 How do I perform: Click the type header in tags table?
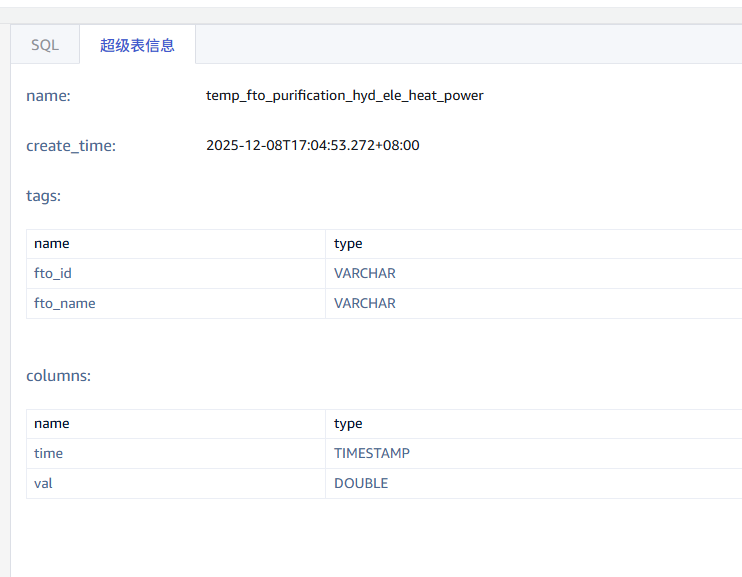click(348, 243)
